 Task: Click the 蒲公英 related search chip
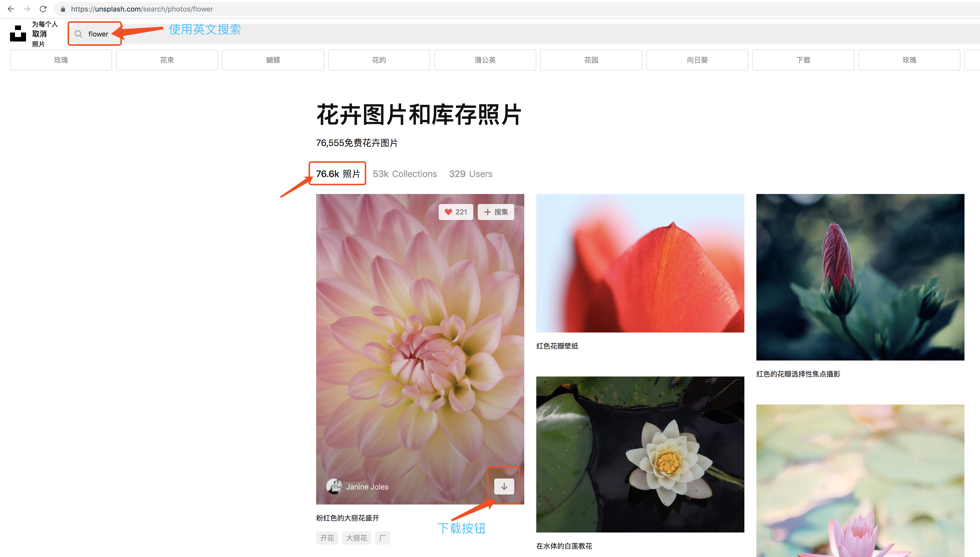click(485, 60)
